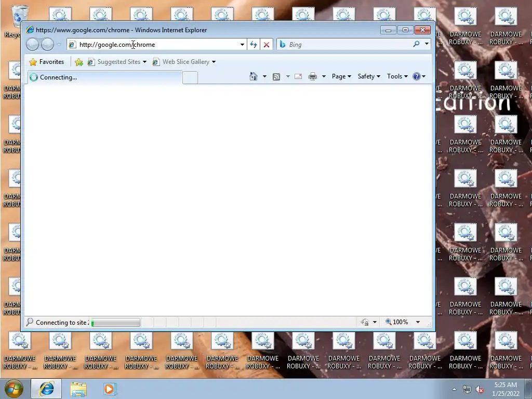532x399 pixels.
Task: Click the Print icon
Action: 312,76
